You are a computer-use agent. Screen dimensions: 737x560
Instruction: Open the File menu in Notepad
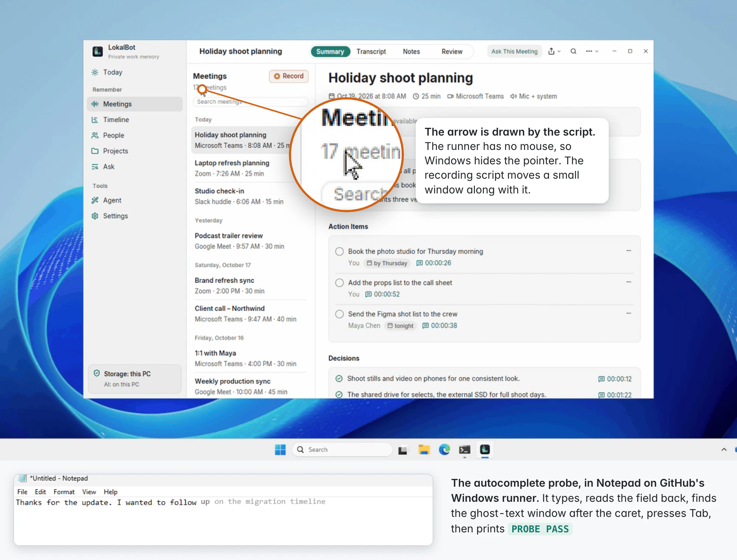point(22,492)
